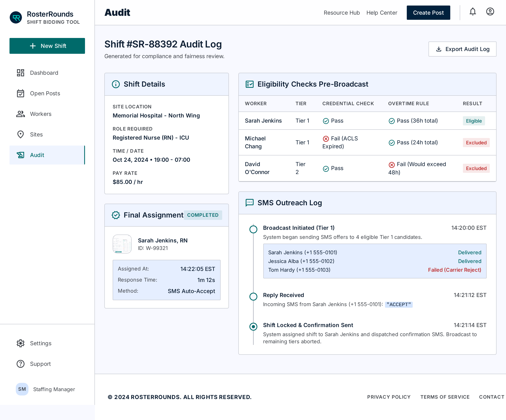Click the Settings gear icon

click(21, 343)
